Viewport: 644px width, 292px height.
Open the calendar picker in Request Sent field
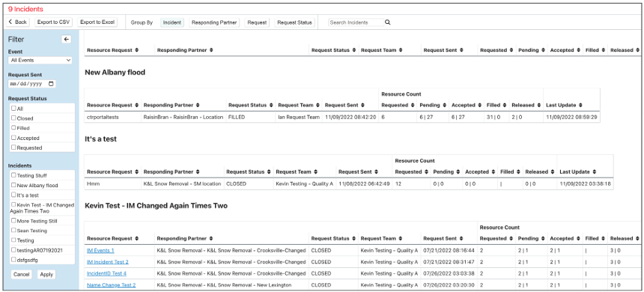coord(51,84)
